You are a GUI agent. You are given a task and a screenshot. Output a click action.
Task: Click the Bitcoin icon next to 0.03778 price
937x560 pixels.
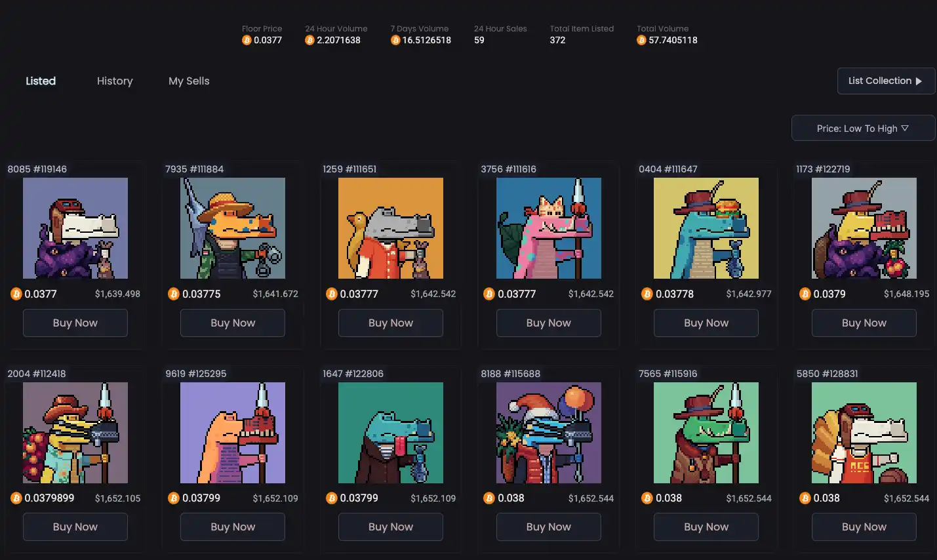647,294
